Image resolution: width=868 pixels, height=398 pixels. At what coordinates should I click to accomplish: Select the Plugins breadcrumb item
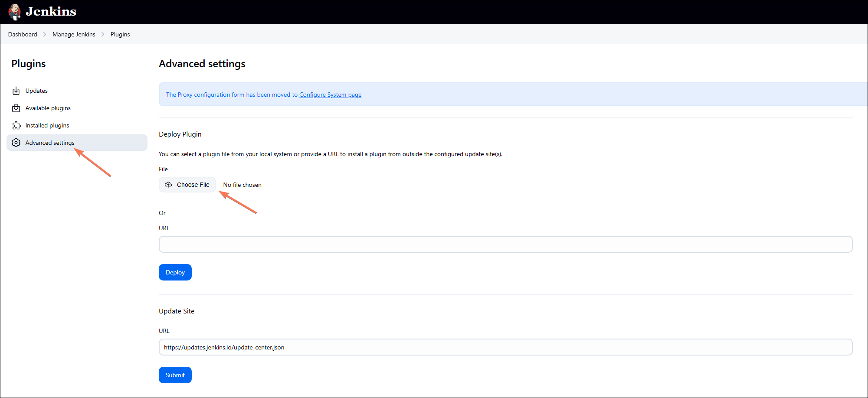pos(120,34)
